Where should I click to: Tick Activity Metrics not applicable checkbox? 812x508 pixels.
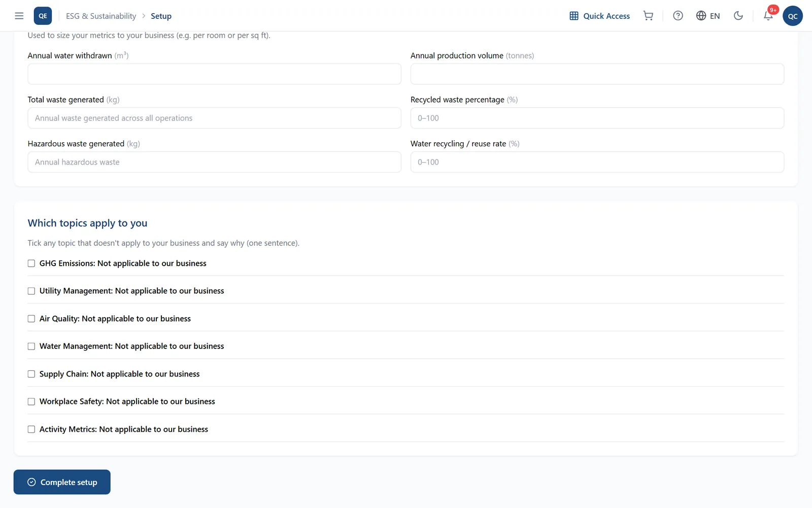click(x=31, y=429)
